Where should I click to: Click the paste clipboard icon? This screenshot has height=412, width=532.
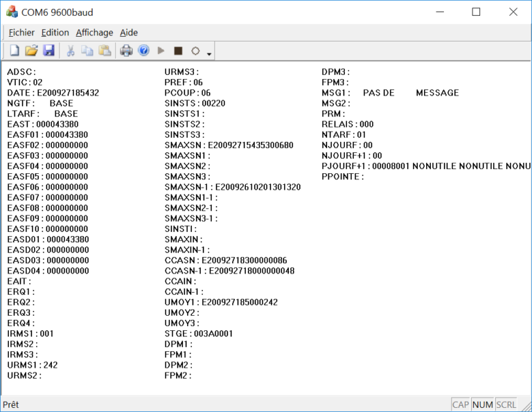(x=105, y=51)
